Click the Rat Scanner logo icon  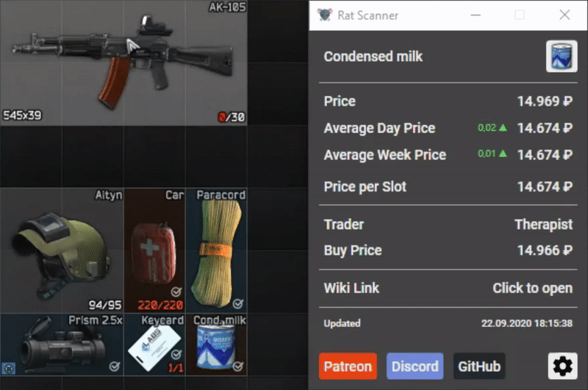point(324,15)
